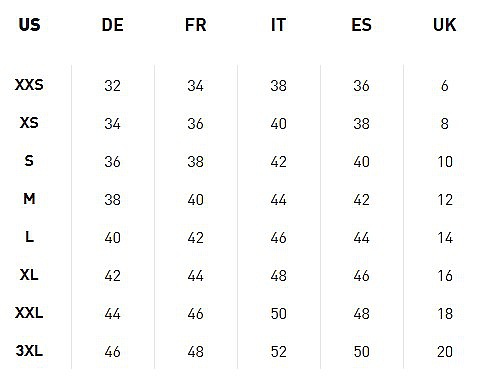477x390 pixels.
Task: Select ES value 44 for size L
Action: pos(361,238)
